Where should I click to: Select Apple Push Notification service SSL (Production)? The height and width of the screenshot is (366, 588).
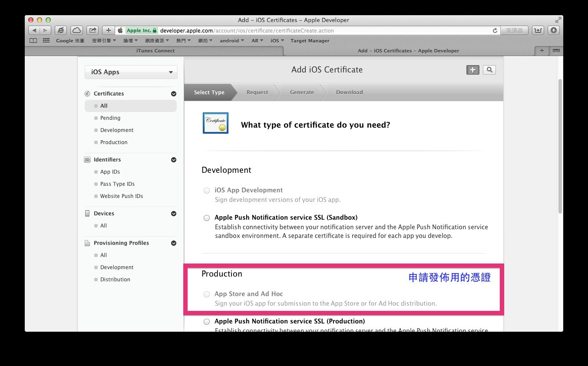point(207,322)
